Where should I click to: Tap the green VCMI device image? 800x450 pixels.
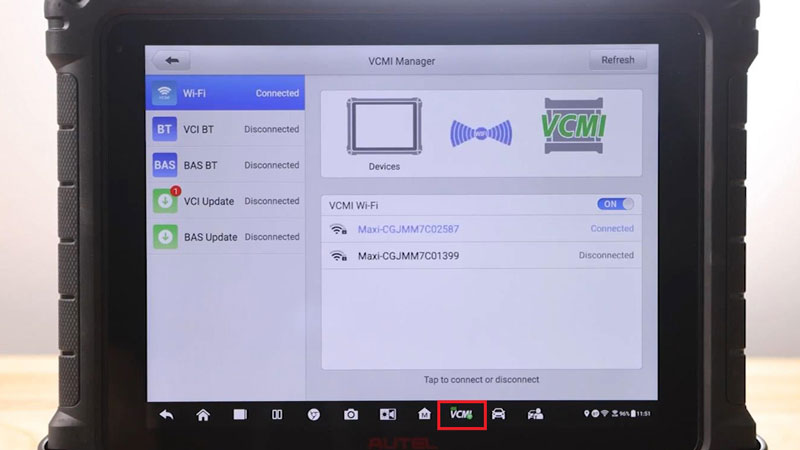(x=574, y=126)
